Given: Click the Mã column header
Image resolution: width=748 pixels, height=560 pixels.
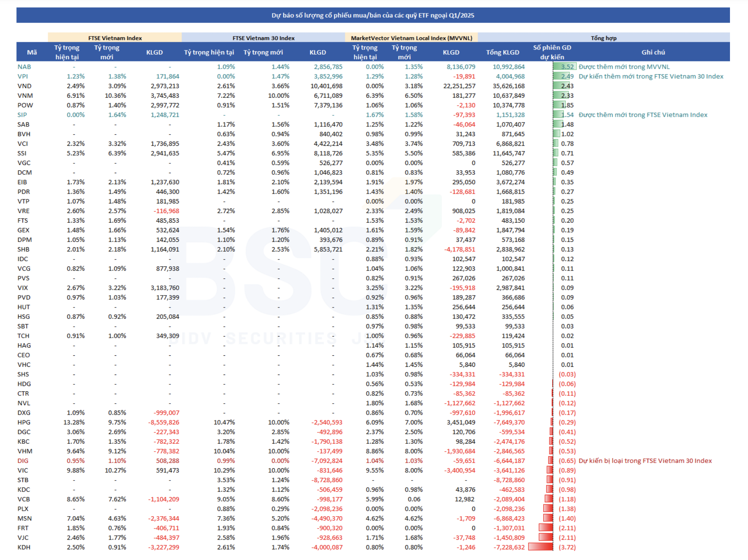Looking at the screenshot, I should click(x=32, y=52).
